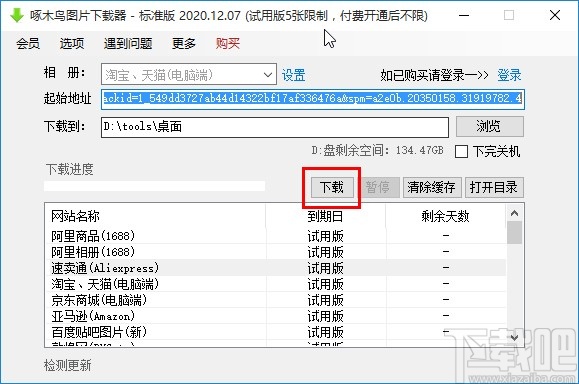This screenshot has height=384, width=579.
Task: Select the 淘宝、天猫(电脑端) list row
Action: tap(275, 284)
